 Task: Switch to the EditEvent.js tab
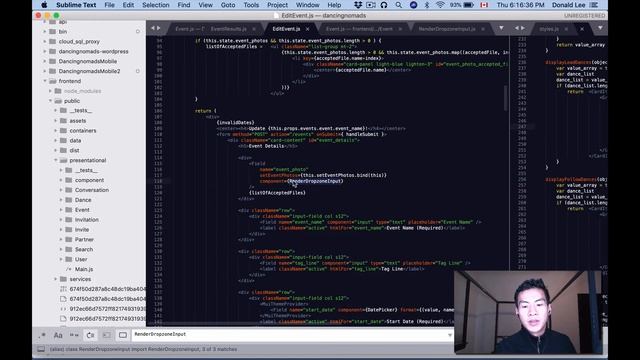[x=286, y=29]
